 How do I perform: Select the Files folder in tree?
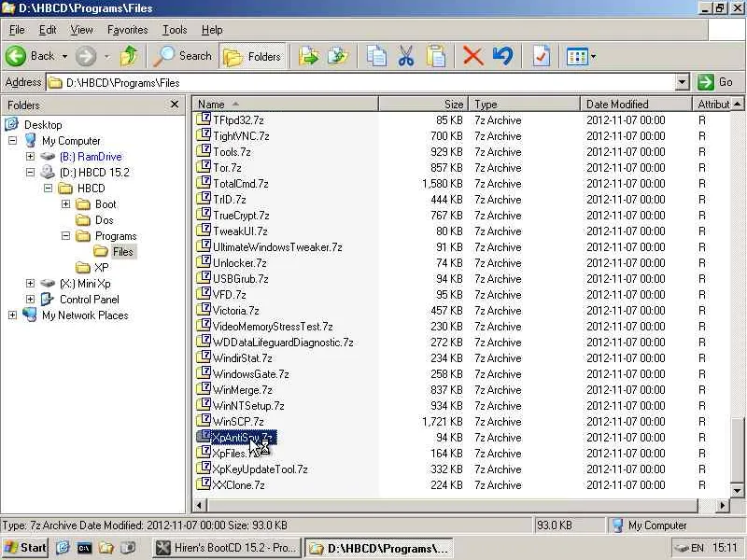point(122,251)
